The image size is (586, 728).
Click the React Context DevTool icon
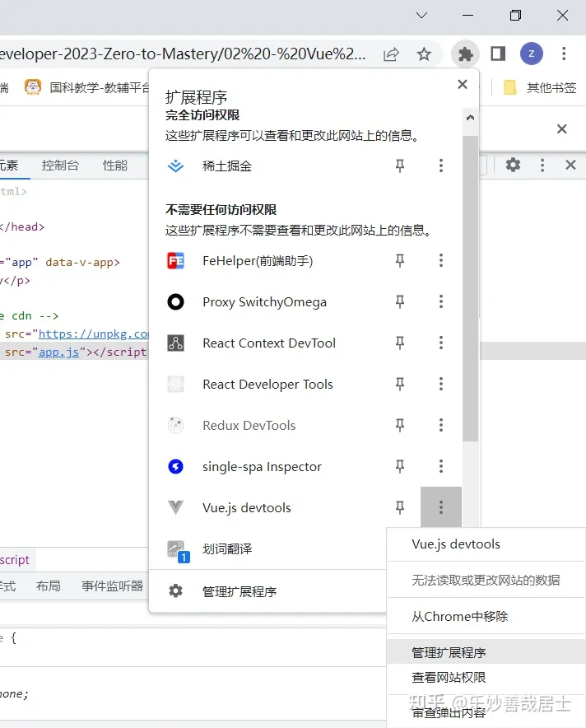(175, 343)
